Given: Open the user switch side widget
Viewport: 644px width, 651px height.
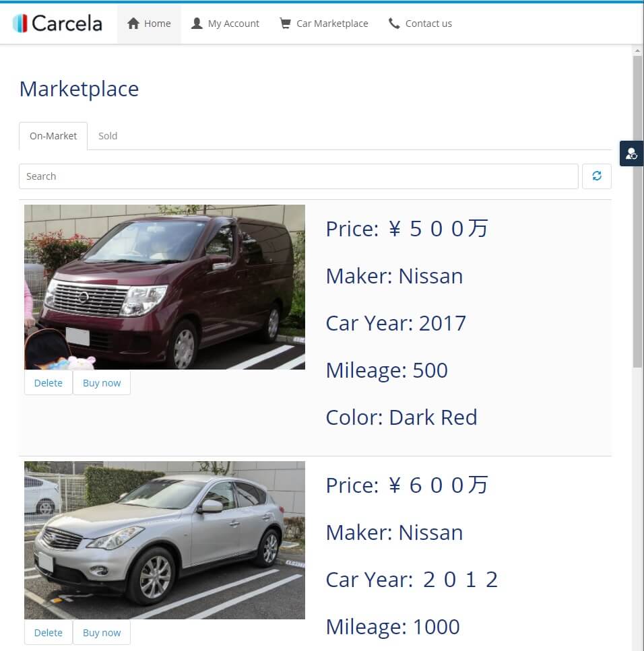Looking at the screenshot, I should point(631,153).
